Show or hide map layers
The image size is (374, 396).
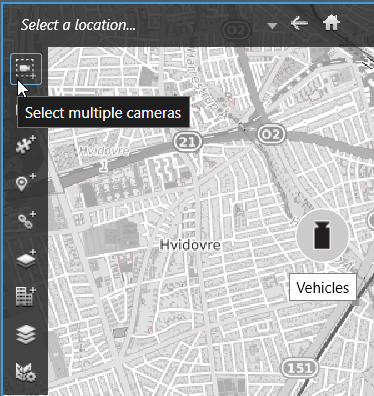pos(26,334)
